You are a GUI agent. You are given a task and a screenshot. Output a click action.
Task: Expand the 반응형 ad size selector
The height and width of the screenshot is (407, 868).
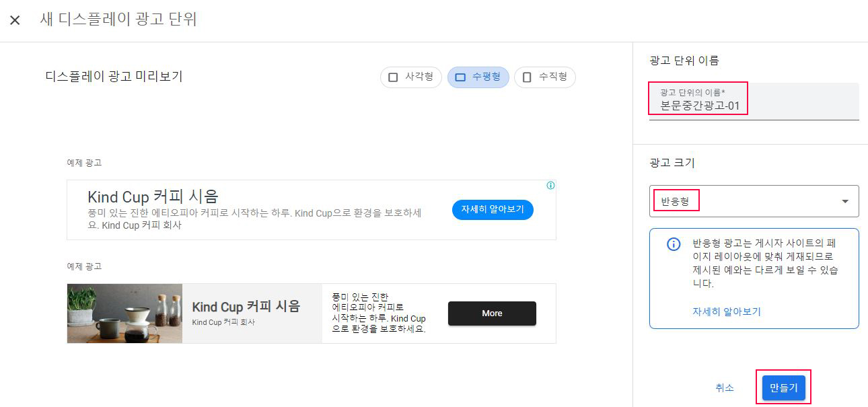[754, 201]
